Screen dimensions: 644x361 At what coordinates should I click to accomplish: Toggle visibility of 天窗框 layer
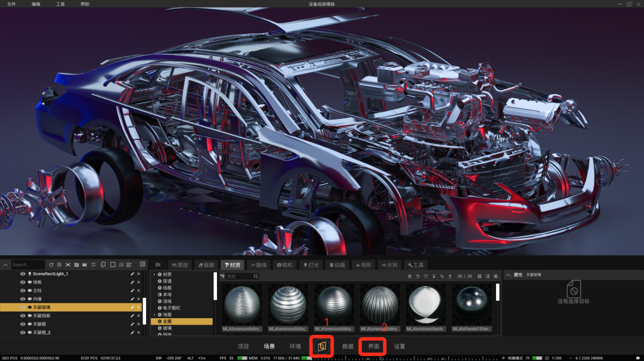click(23, 323)
